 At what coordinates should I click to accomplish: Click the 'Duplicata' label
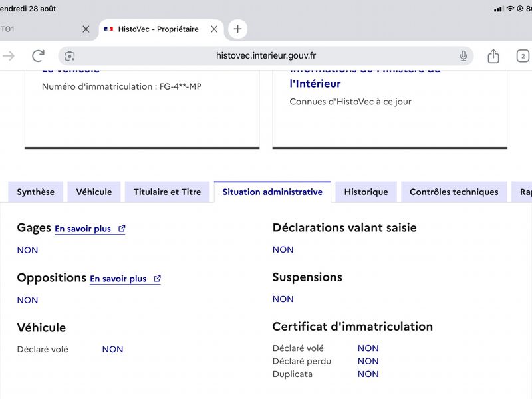(293, 374)
